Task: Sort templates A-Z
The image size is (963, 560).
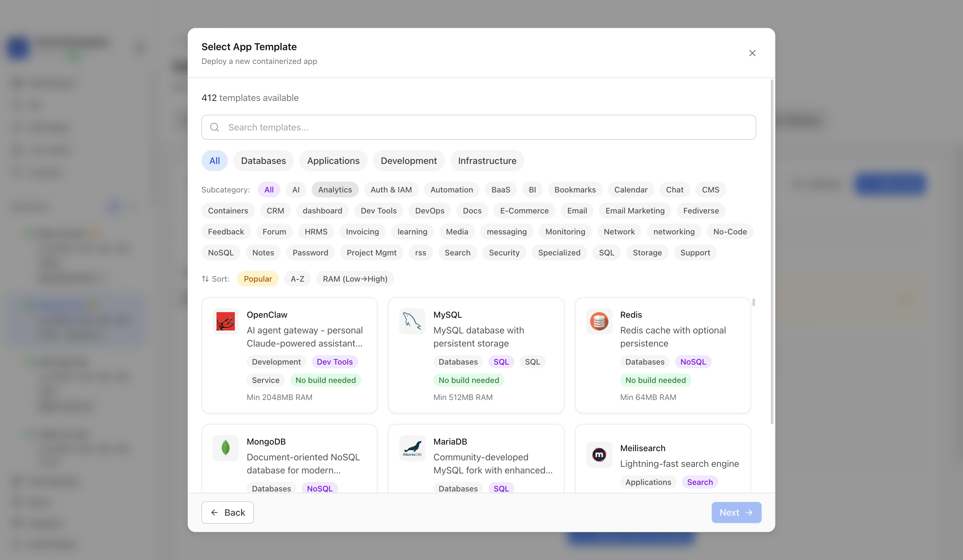Action: pyautogui.click(x=297, y=279)
